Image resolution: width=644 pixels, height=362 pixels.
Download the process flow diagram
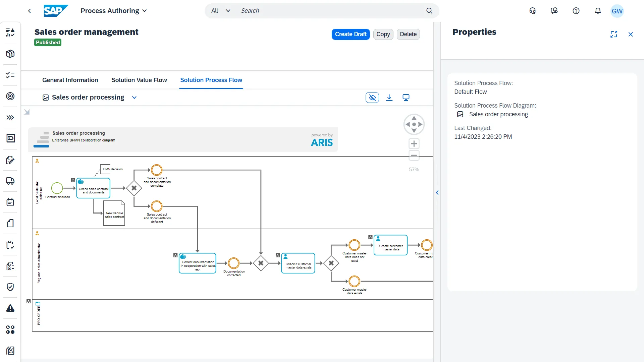click(x=389, y=98)
